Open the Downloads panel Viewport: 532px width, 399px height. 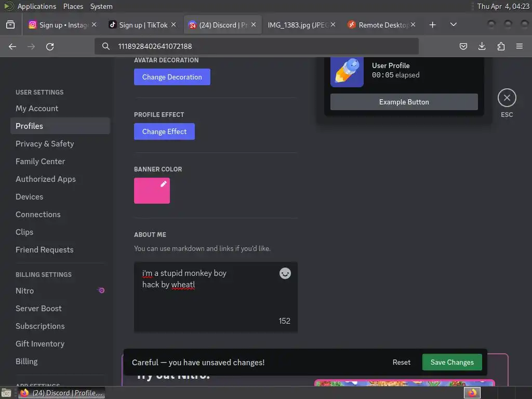[x=482, y=46]
